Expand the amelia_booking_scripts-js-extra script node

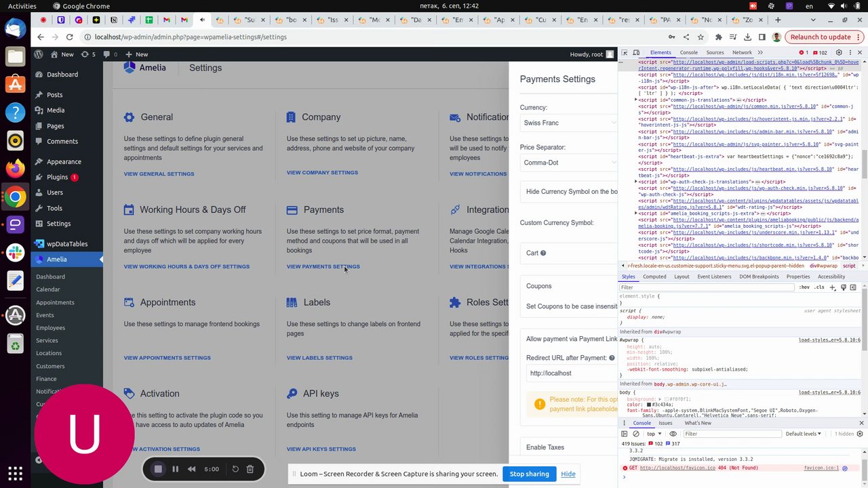click(636, 213)
